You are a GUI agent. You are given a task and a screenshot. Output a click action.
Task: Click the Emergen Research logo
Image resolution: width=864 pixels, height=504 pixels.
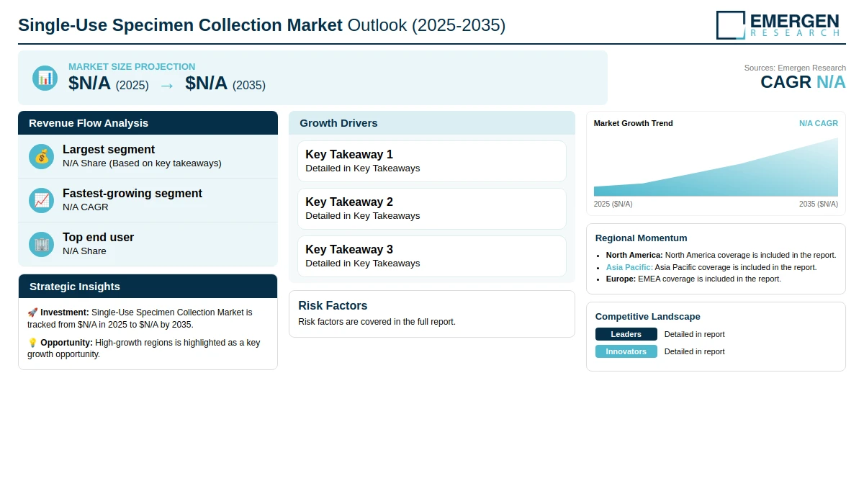point(778,24)
